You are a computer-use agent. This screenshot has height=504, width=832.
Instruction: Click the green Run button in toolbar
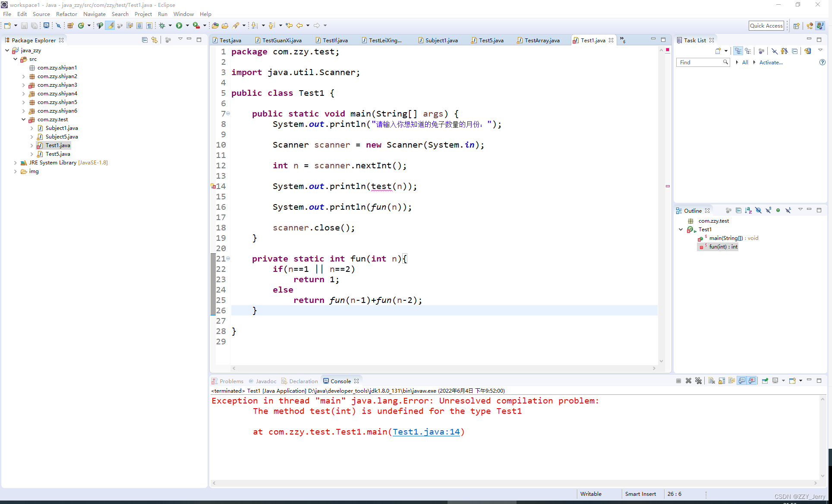tap(179, 25)
